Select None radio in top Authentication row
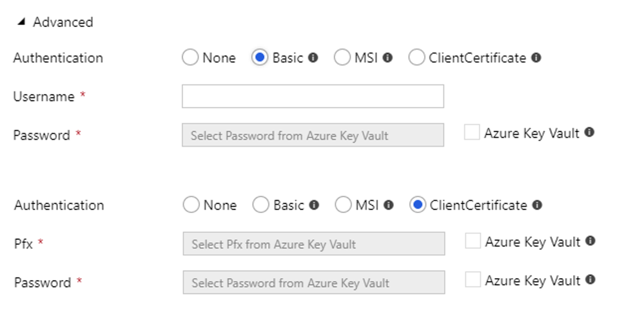 tap(190, 58)
